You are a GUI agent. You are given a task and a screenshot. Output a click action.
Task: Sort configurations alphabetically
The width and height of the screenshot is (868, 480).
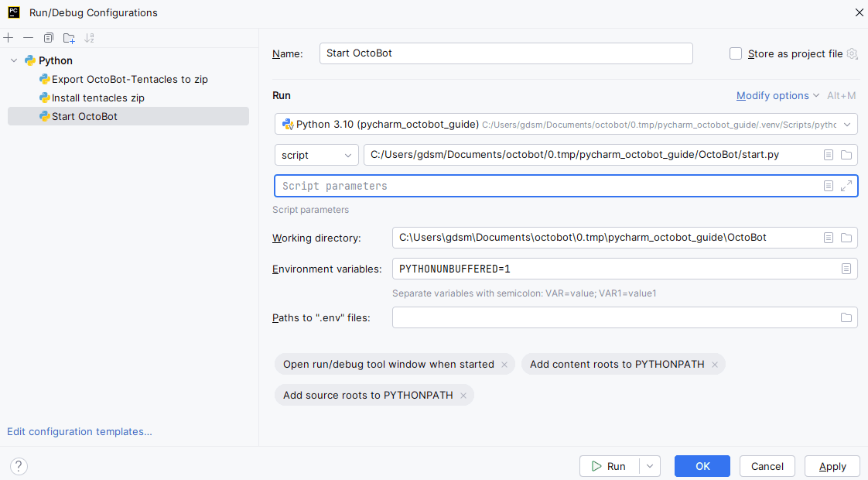click(x=89, y=38)
